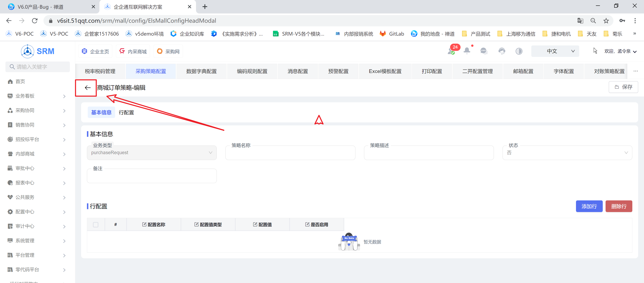The height and width of the screenshot is (283, 644).
Task: Open the 内采商城 link
Action: click(133, 51)
